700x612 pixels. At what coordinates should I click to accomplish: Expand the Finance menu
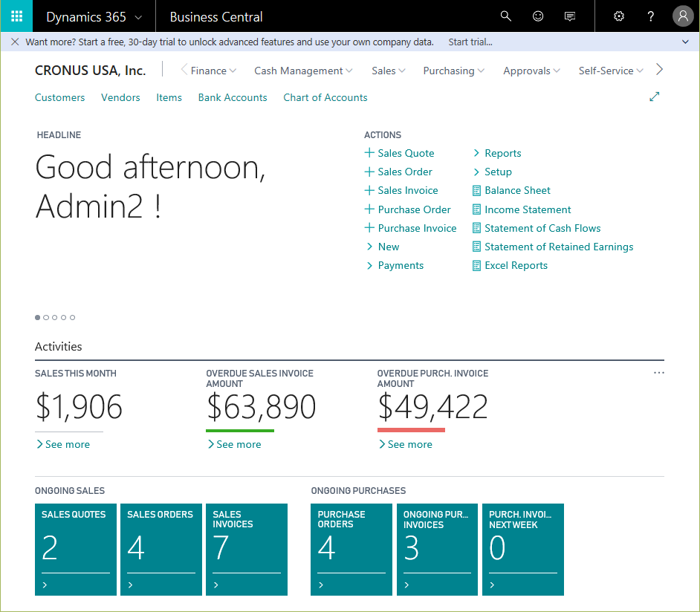(213, 71)
